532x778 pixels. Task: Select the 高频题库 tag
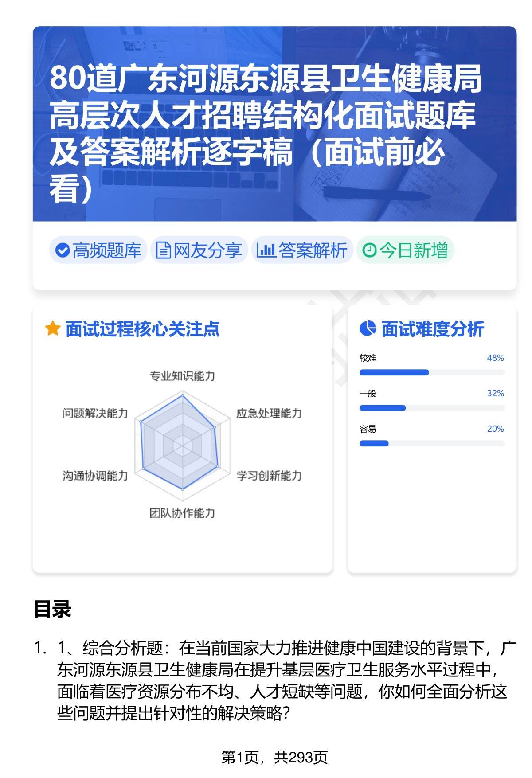click(x=98, y=250)
